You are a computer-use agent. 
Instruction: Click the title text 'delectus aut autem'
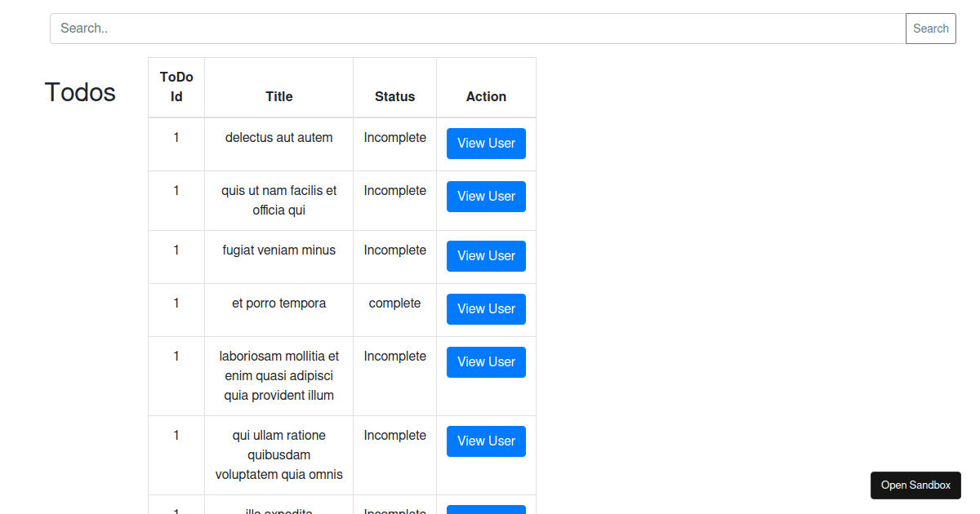click(x=278, y=137)
